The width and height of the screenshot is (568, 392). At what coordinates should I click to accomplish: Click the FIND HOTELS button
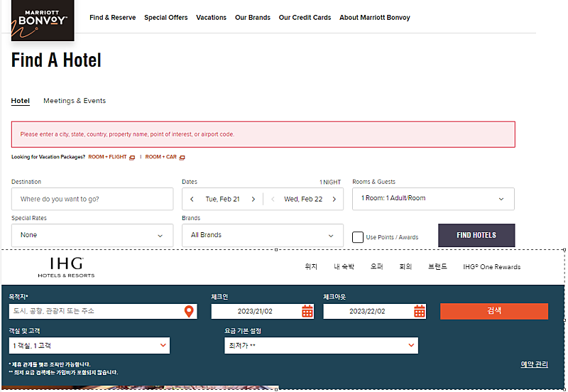[x=476, y=236]
